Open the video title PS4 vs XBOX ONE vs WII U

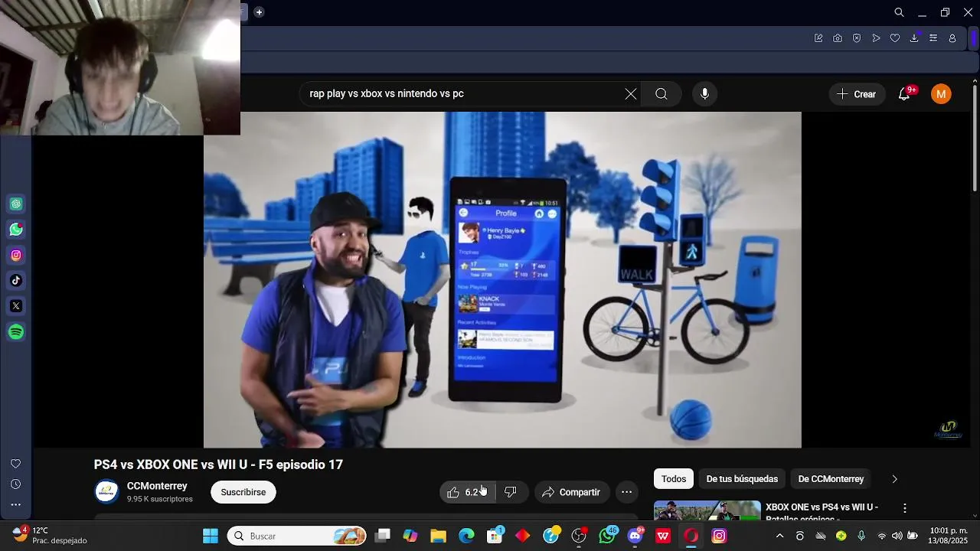(x=218, y=465)
